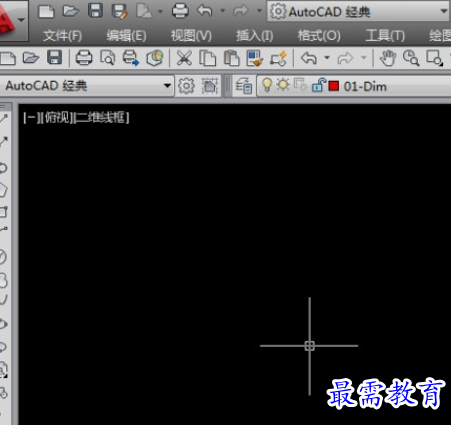
Task: Open AutoCAD 经典 workspace combo box
Action: click(x=87, y=86)
